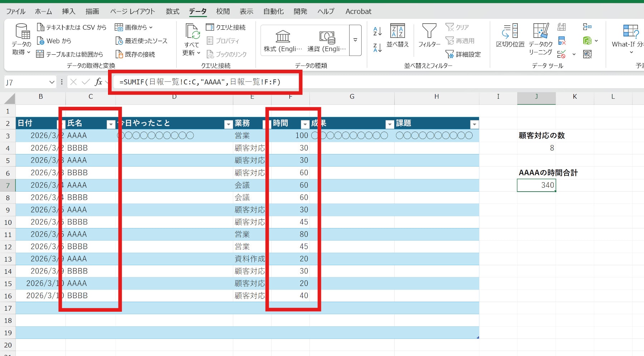
Task: Click the データの取得 (Get Data) icon
Action: [x=22, y=31]
